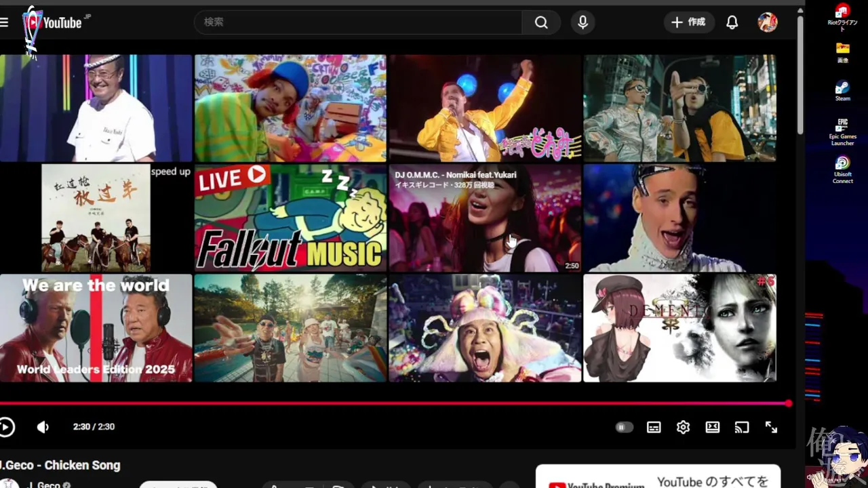Open the white chef uniform man thumbnail

(x=96, y=108)
